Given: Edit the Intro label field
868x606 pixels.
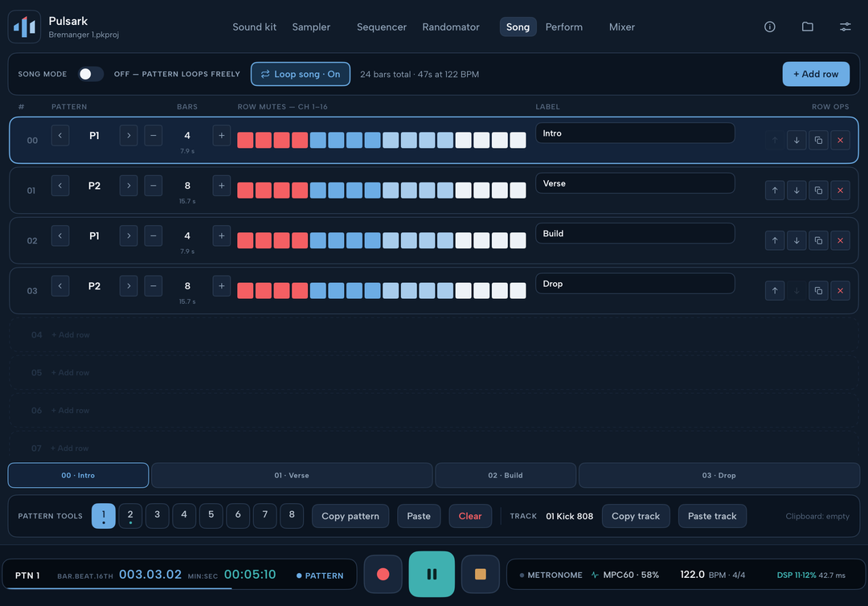Looking at the screenshot, I should click(635, 133).
